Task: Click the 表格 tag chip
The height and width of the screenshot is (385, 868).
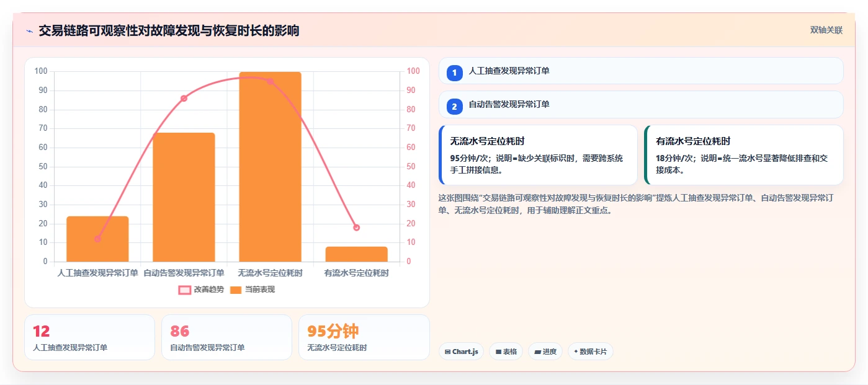Action: point(506,352)
